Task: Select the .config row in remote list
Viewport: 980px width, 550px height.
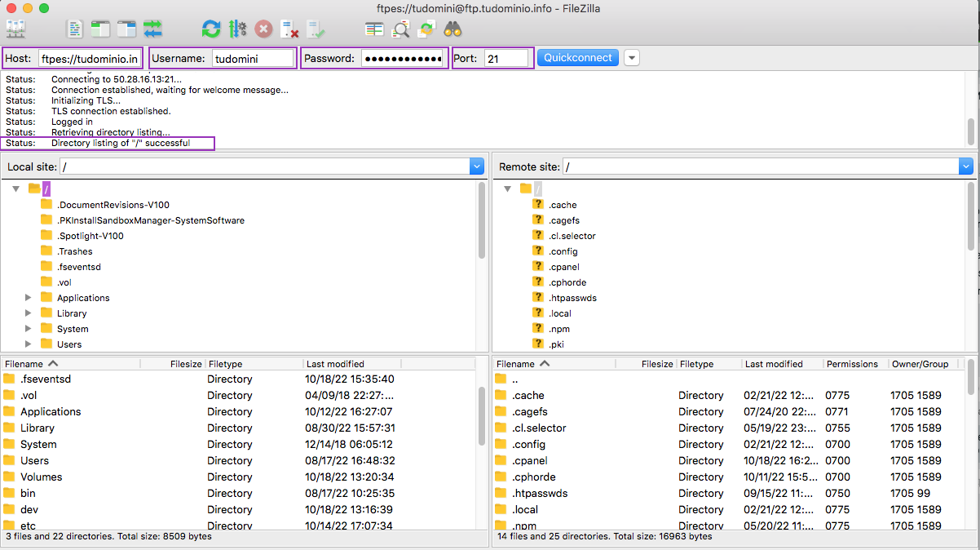Action: [x=729, y=444]
